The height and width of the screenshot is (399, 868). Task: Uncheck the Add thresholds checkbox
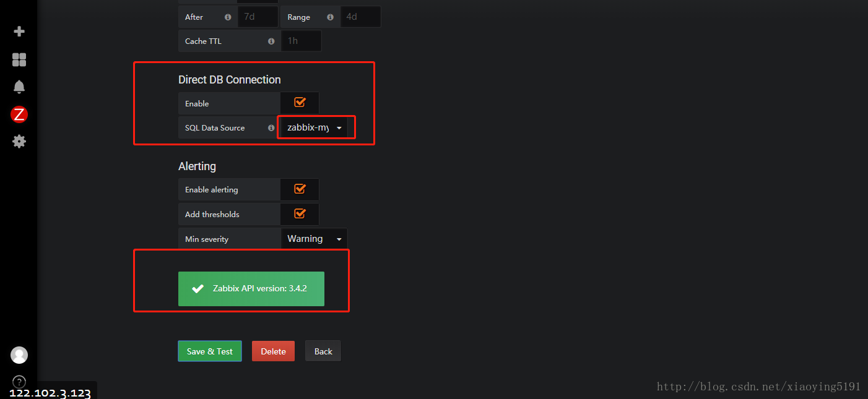click(x=300, y=213)
